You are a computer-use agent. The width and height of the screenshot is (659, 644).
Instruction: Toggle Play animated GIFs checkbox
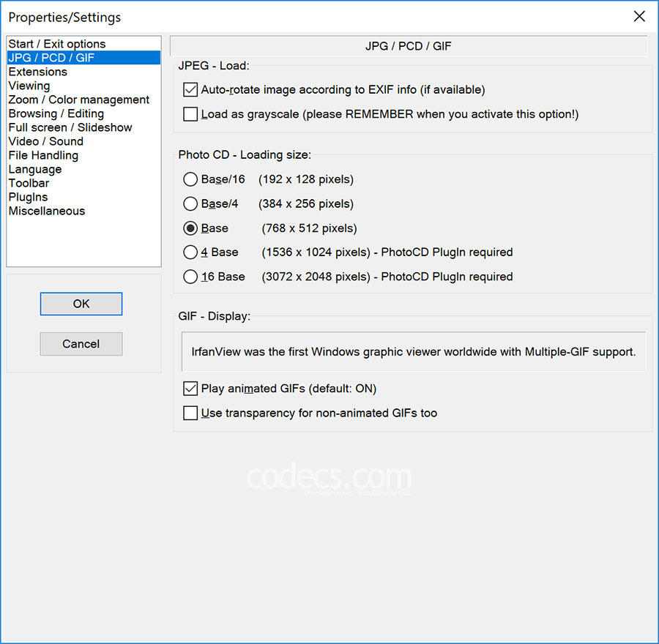click(x=190, y=389)
